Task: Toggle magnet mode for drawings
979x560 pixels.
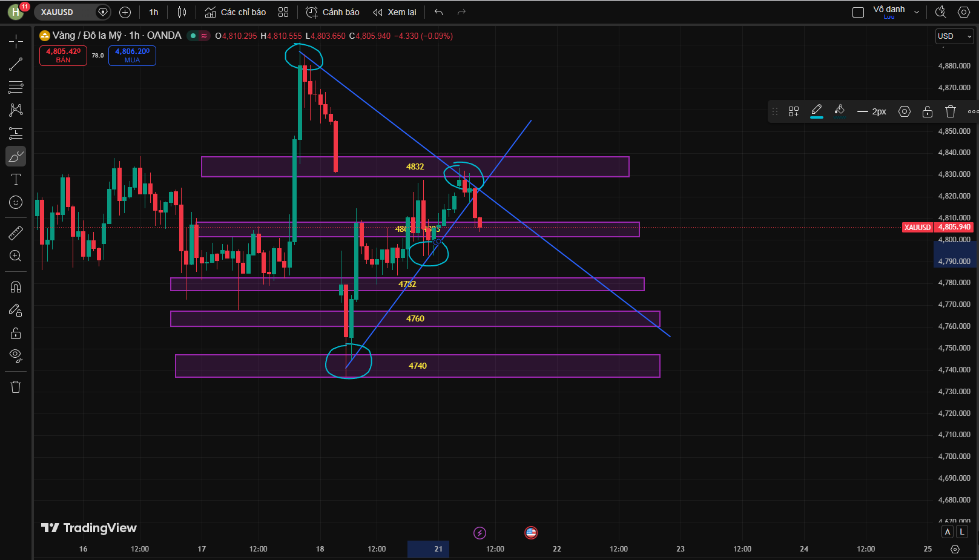Action: pos(16,287)
